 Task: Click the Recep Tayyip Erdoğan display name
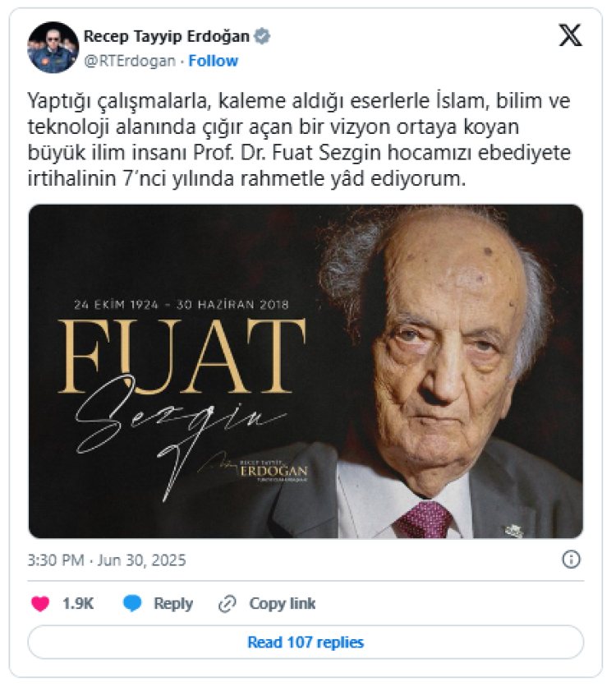click(x=168, y=37)
